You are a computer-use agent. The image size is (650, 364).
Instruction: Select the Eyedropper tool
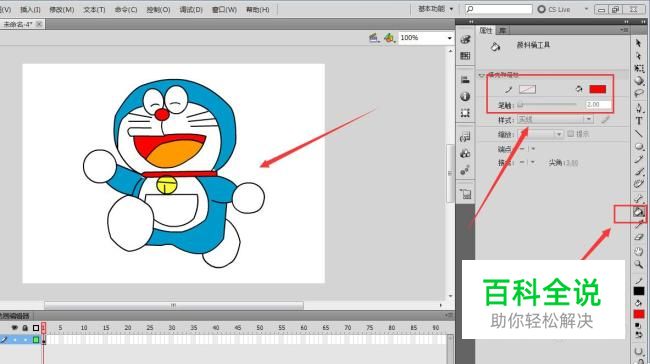click(639, 225)
